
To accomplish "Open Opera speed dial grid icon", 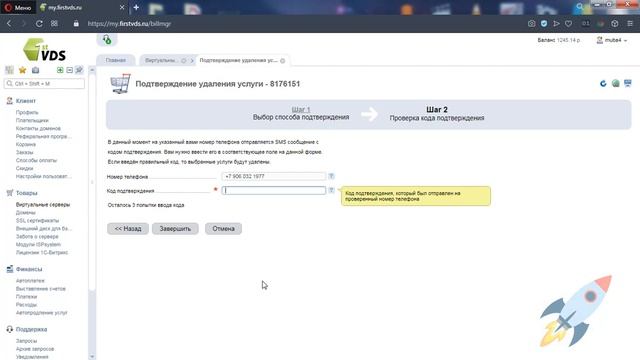I will coord(54,24).
